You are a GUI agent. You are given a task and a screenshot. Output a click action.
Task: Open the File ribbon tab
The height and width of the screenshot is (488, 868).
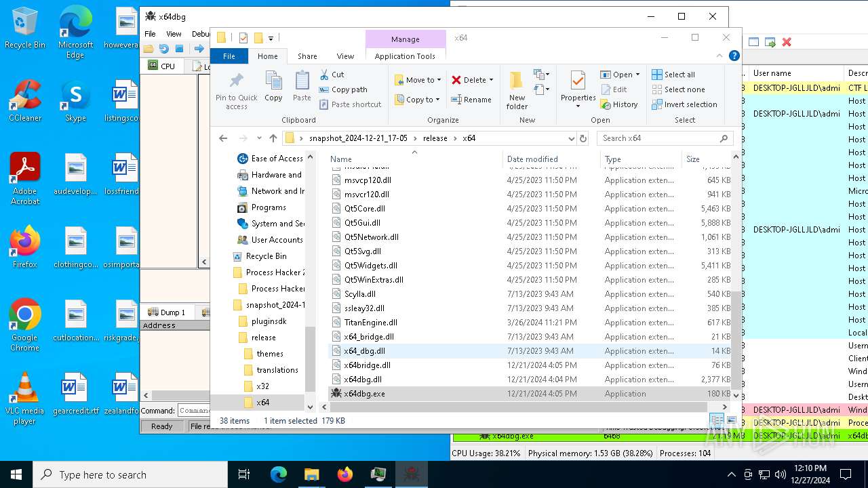[x=229, y=56]
